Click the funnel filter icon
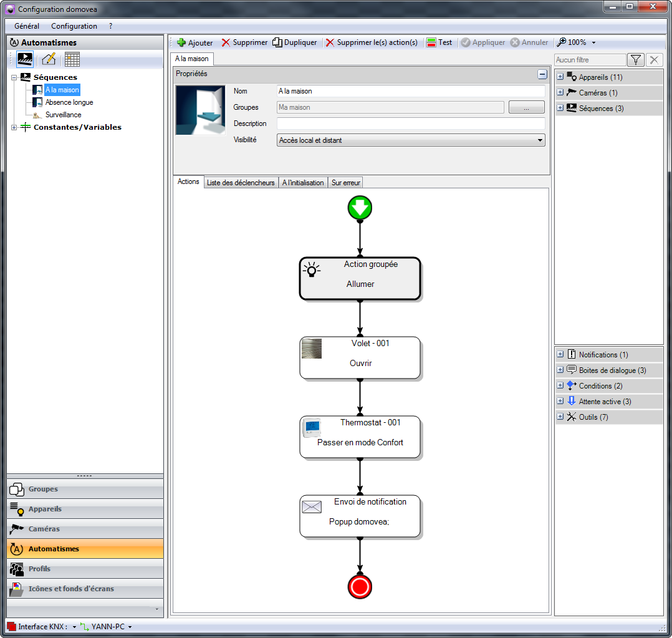The width and height of the screenshot is (672, 638). [636, 60]
